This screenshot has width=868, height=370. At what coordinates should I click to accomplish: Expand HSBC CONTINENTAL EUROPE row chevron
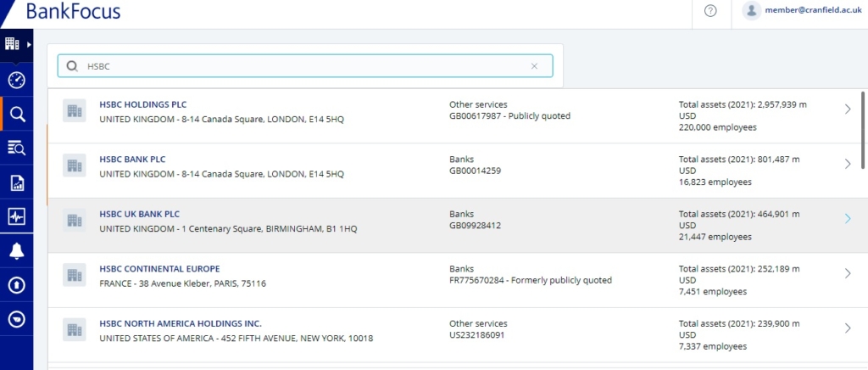tap(848, 273)
